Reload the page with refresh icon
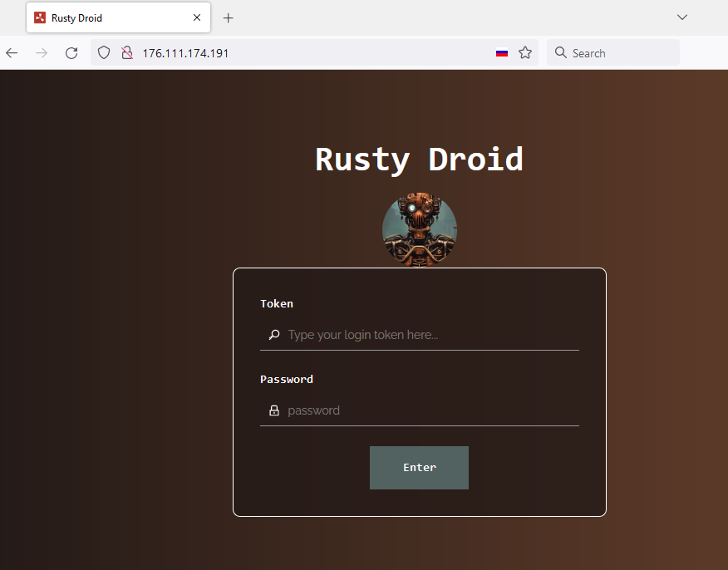The height and width of the screenshot is (570, 728). (71, 53)
